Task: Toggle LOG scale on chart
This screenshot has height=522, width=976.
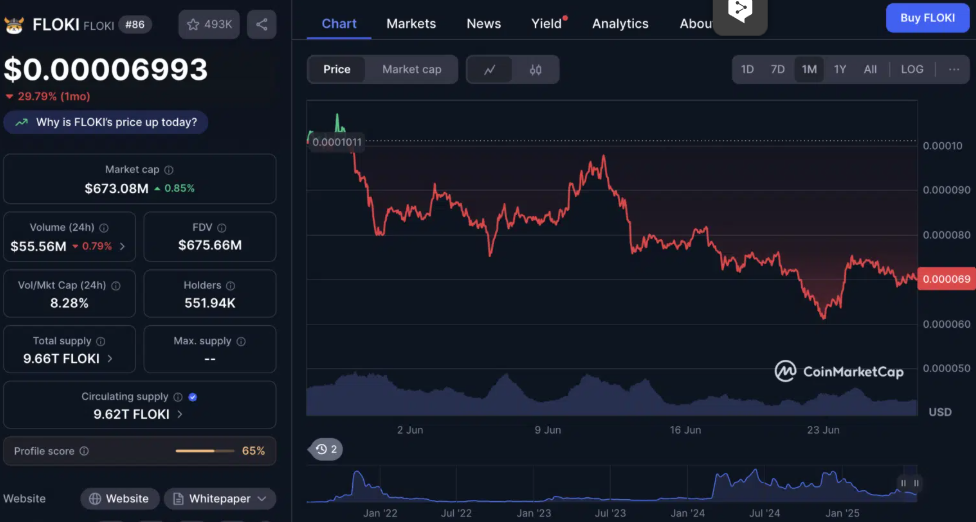Action: coord(912,69)
